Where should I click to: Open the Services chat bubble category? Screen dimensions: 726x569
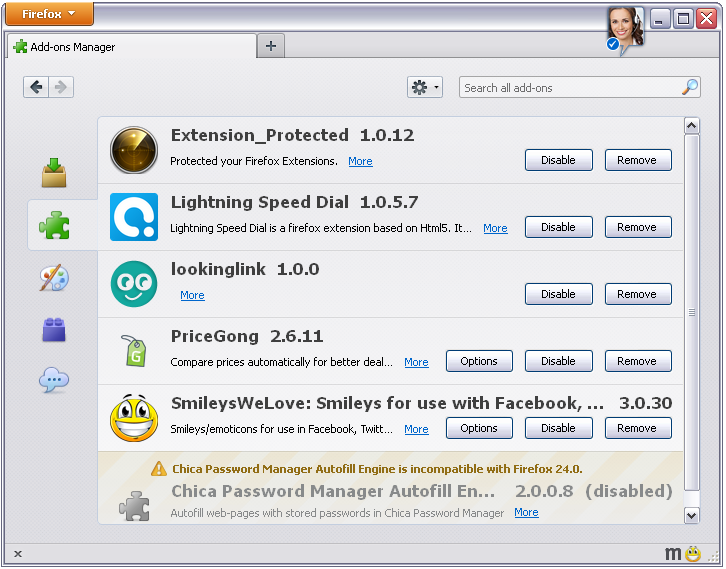pyautogui.click(x=54, y=380)
